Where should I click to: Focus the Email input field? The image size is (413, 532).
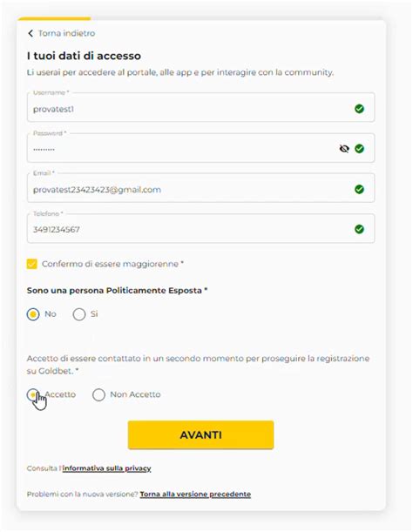point(200,187)
